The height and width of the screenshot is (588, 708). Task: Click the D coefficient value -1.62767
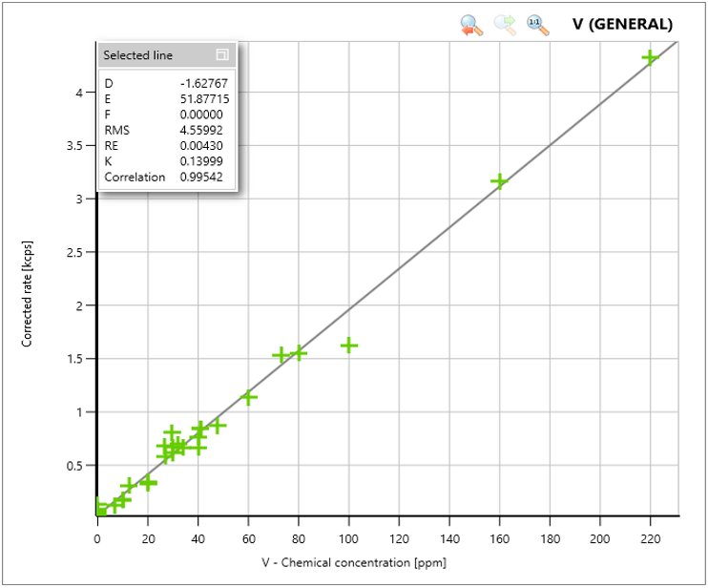pos(205,83)
